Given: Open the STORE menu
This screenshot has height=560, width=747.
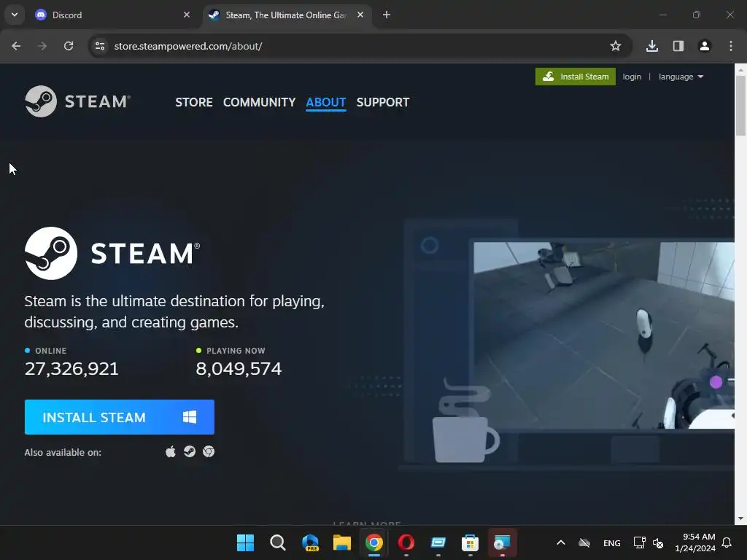Looking at the screenshot, I should click(x=194, y=102).
